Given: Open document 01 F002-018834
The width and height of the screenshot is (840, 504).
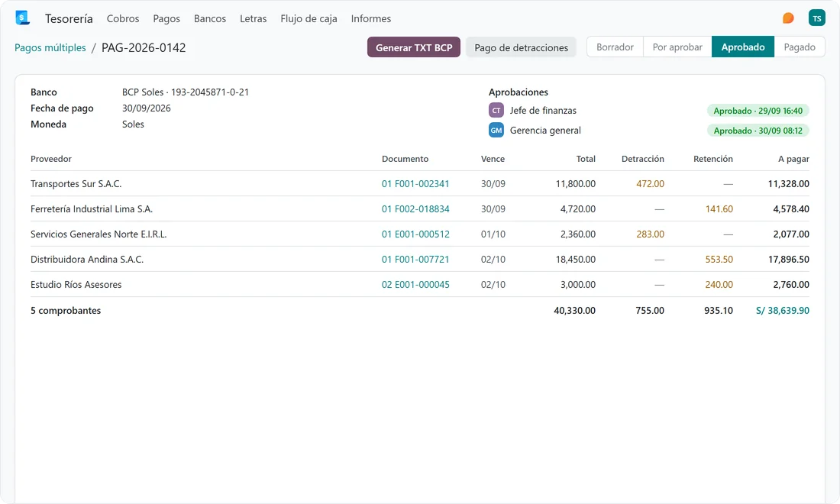Looking at the screenshot, I should tap(415, 209).
